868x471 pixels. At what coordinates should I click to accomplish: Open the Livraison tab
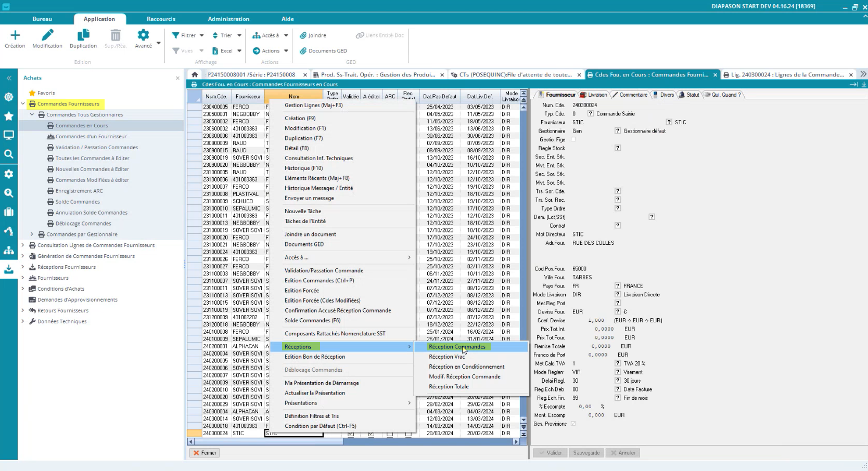(x=594, y=95)
